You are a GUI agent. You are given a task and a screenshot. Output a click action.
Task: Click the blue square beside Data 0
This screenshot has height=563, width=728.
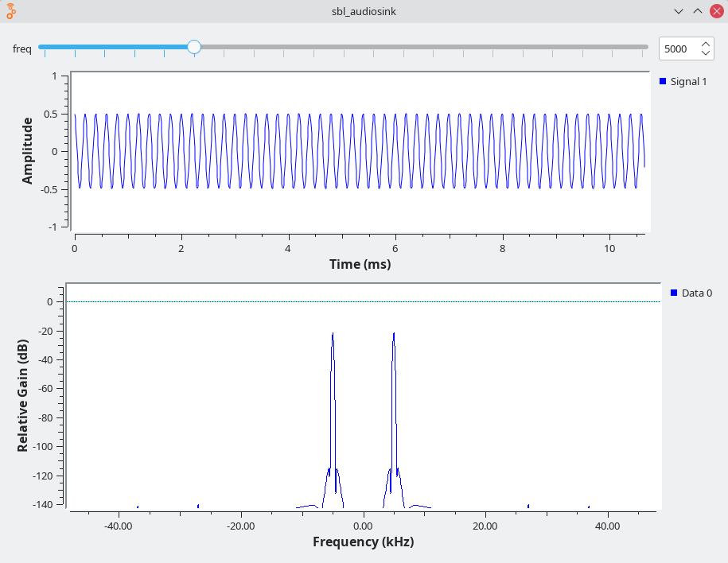point(674,293)
